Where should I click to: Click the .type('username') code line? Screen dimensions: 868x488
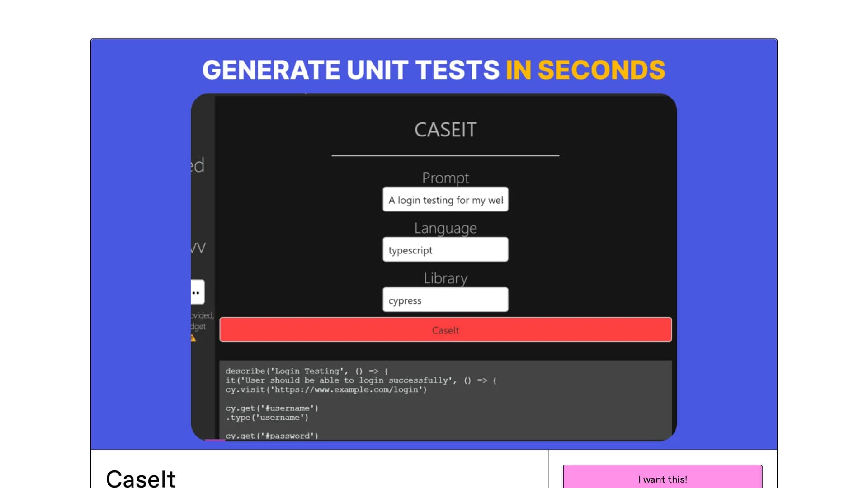point(267,418)
